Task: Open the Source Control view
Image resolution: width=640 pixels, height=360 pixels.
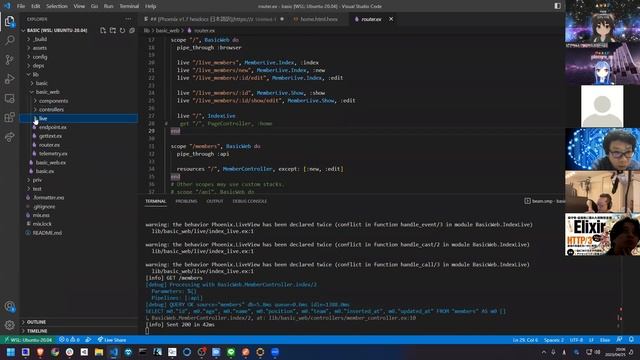Action: click(x=9, y=60)
